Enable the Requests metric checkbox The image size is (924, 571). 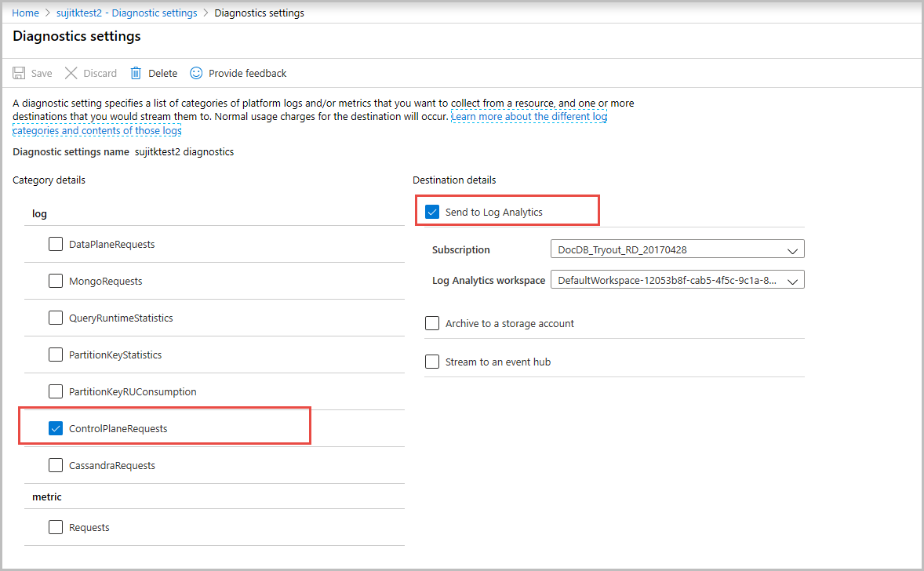[x=56, y=527]
